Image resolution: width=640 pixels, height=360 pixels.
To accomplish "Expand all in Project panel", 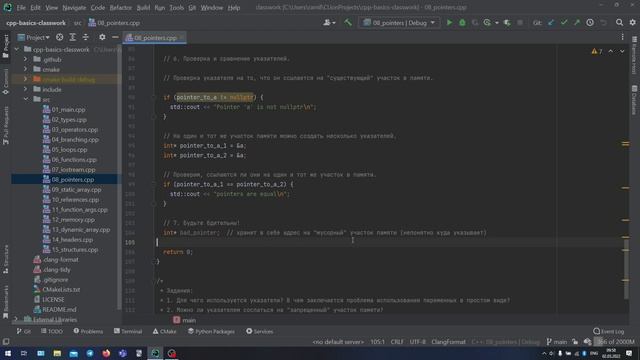I will (x=73, y=38).
